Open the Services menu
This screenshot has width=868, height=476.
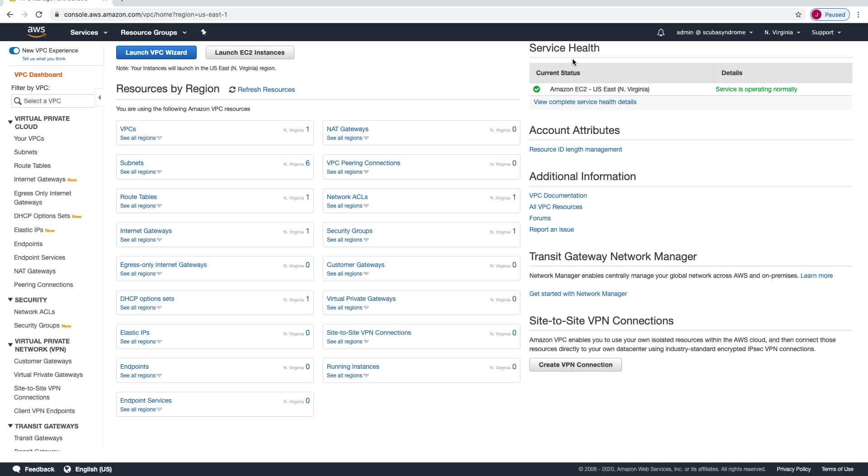89,33
